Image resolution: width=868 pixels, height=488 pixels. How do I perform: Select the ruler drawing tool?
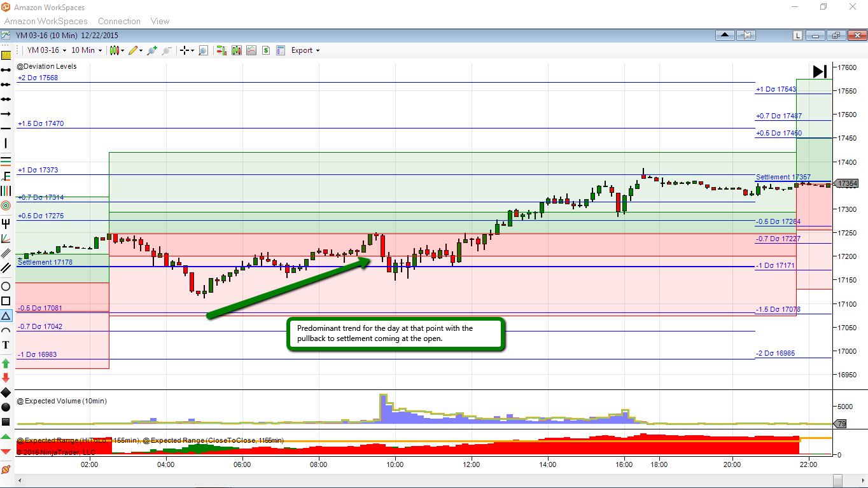point(6,55)
